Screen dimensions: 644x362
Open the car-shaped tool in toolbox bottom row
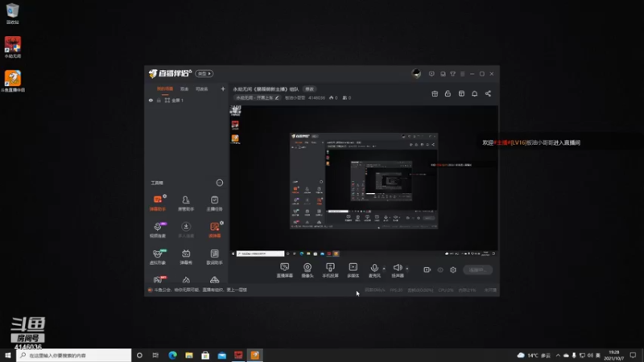click(x=214, y=280)
